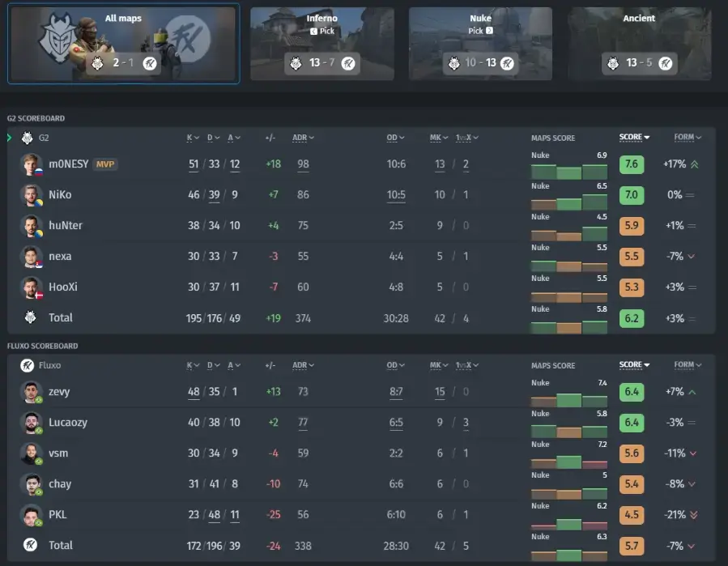
Task: Sort Fluxo scoreboard by SCORE column
Action: pyautogui.click(x=634, y=364)
